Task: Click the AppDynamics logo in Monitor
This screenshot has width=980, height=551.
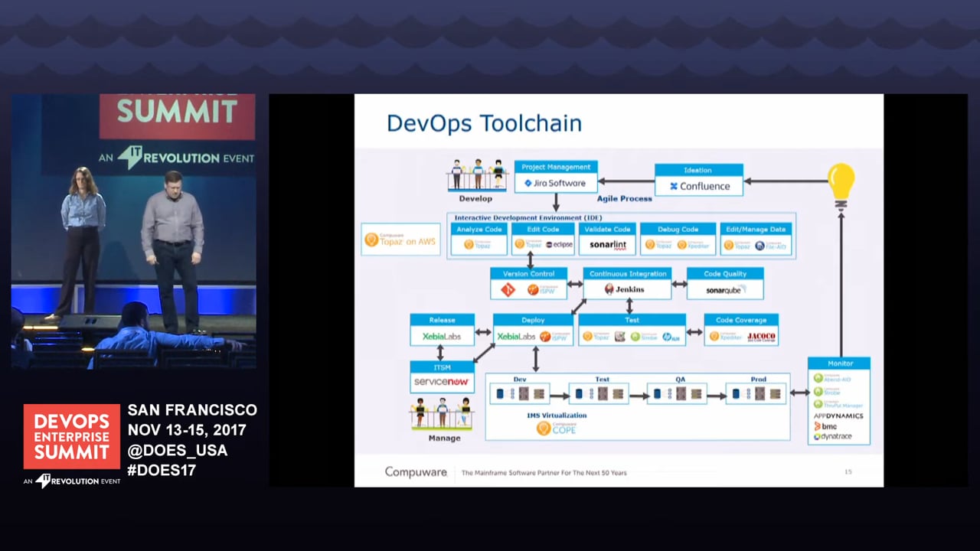Action: point(838,416)
